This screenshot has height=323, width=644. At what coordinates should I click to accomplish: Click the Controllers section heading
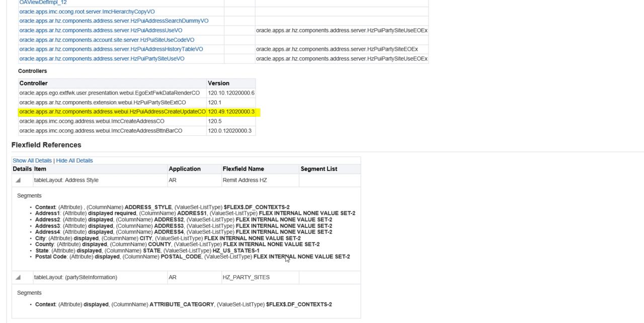[32, 71]
